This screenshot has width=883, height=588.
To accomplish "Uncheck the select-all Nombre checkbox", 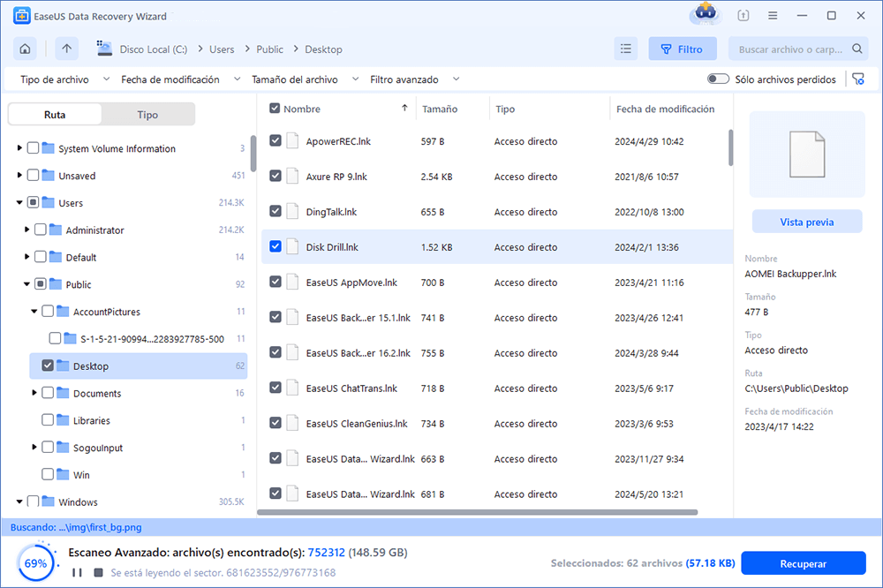I will click(275, 108).
